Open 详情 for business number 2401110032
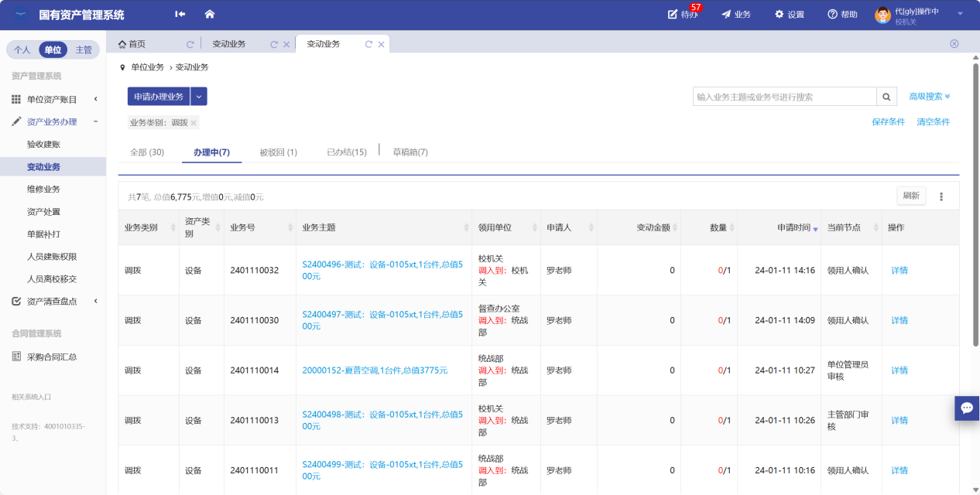Viewport: 980px width, 495px height. pos(899,271)
